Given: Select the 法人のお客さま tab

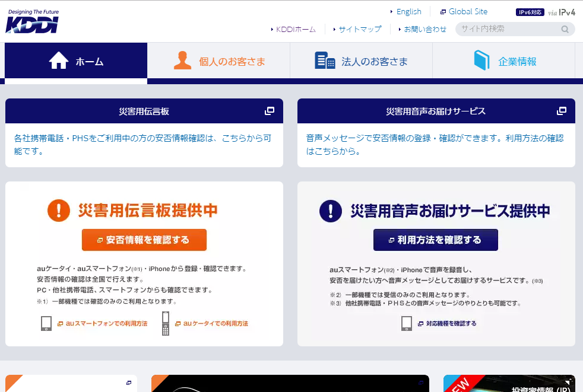Looking at the screenshot, I should pos(361,61).
